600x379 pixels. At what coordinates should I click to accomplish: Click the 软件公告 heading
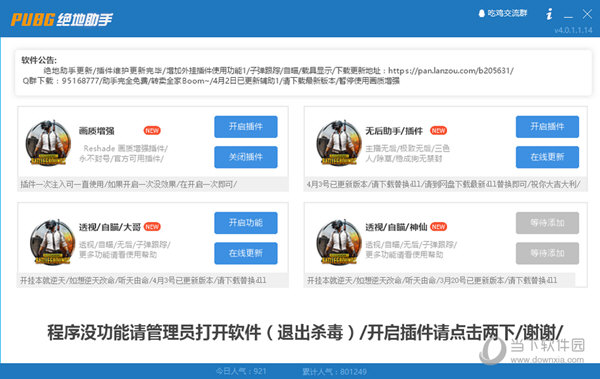click(x=39, y=60)
